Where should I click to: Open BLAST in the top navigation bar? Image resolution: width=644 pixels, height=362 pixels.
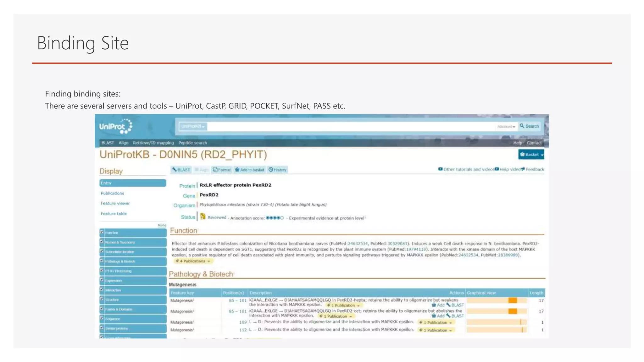108,143
